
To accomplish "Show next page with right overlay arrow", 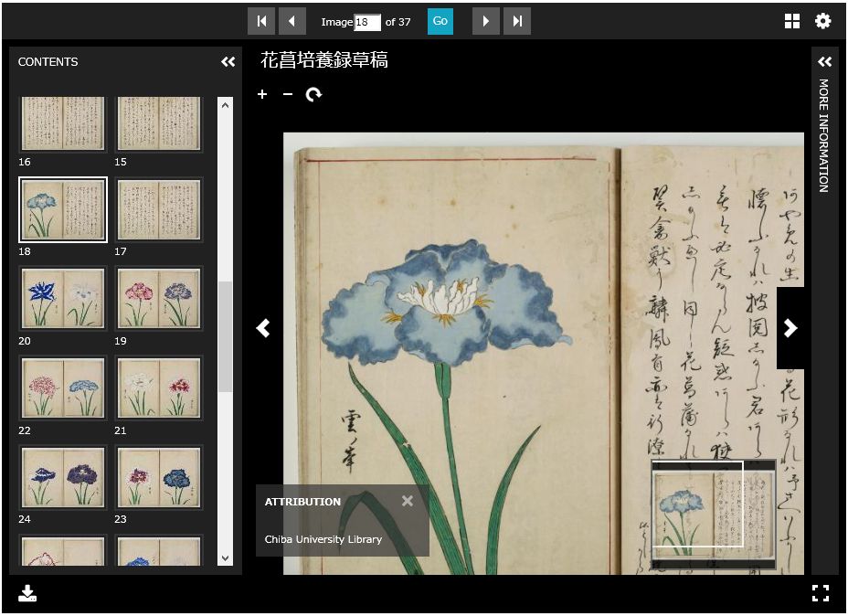I will pyautogui.click(x=790, y=328).
